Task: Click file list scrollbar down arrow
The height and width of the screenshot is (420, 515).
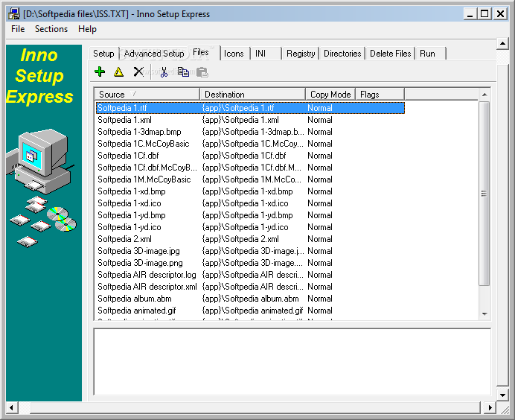Action: [x=484, y=314]
